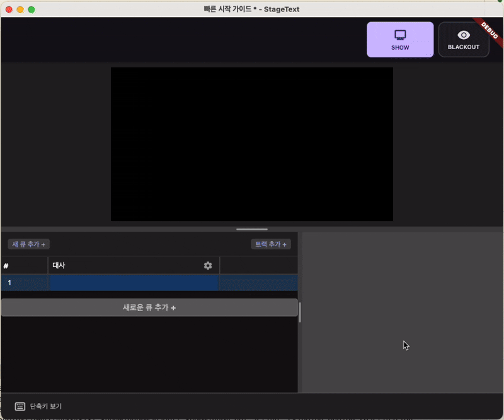Activate BLACKOUT to hide the display
This screenshot has width=504, height=420.
coord(464,39)
